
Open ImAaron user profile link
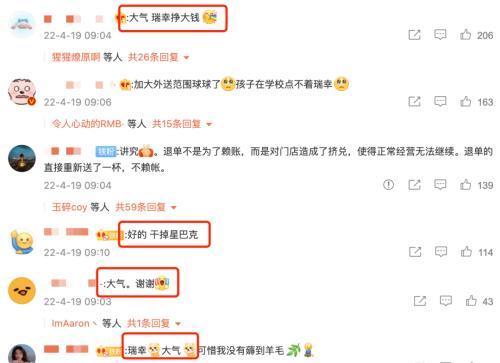pos(71,323)
